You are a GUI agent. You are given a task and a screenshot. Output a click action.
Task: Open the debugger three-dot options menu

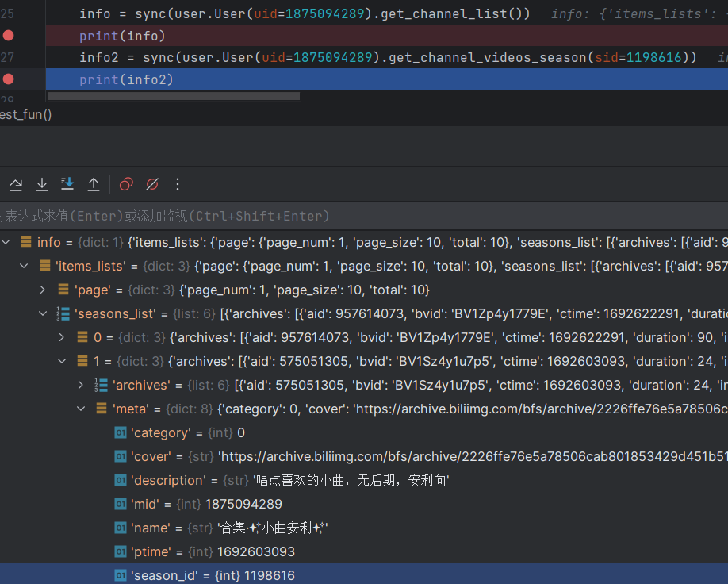pos(178,184)
